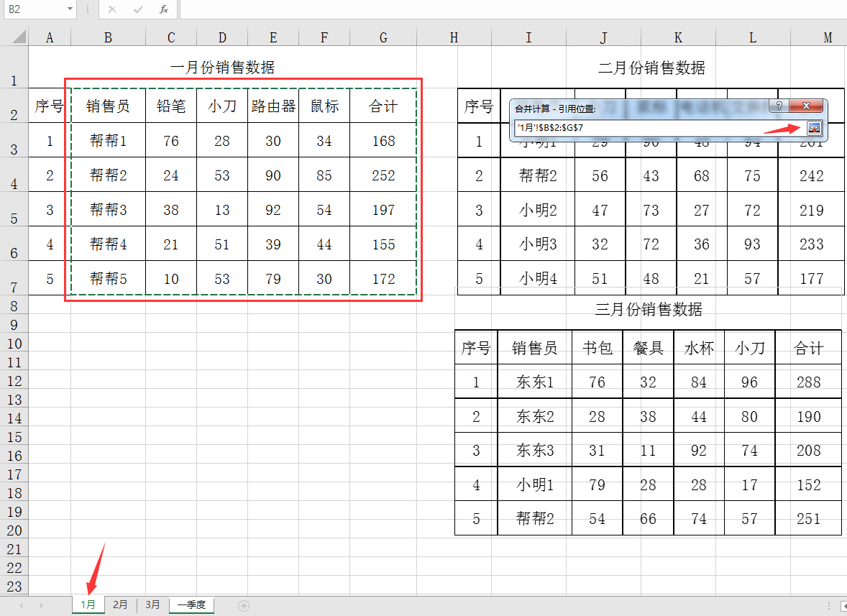This screenshot has height=616, width=847.
Task: Switch to the 3月 sheet tab
Action: click(152, 604)
